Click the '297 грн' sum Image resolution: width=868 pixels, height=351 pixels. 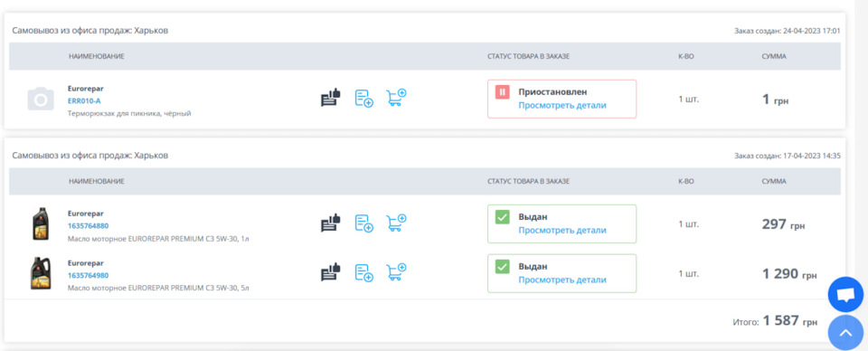pos(783,224)
